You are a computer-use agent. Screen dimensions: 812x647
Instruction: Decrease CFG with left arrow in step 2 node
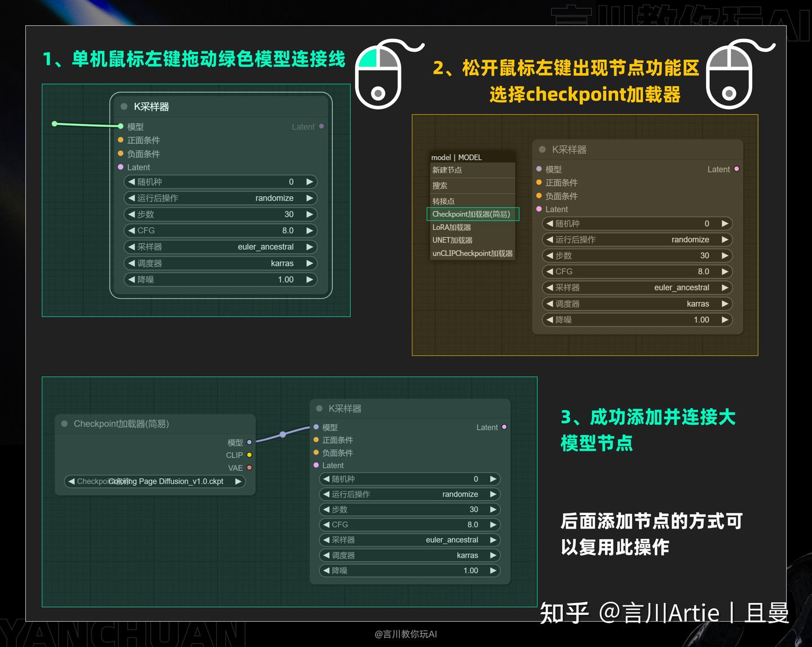(x=549, y=271)
